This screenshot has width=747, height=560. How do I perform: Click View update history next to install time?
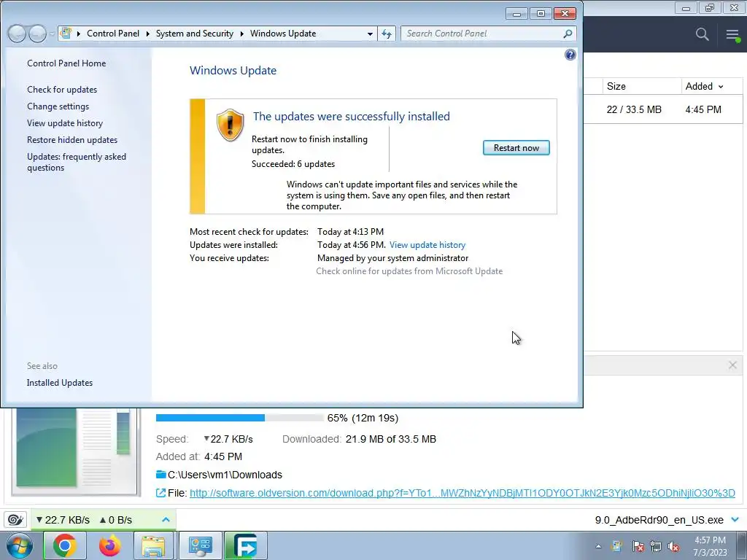pyautogui.click(x=427, y=245)
